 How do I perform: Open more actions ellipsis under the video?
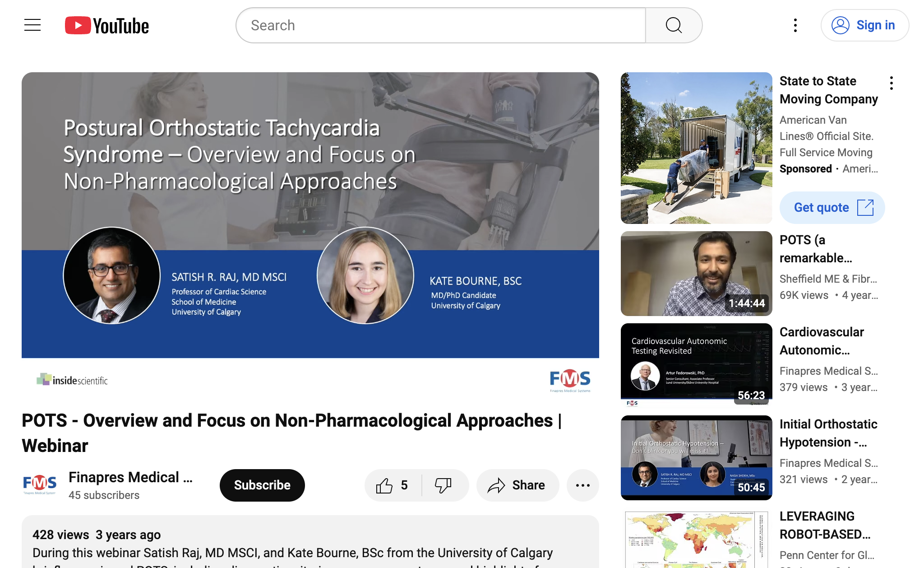pos(583,485)
